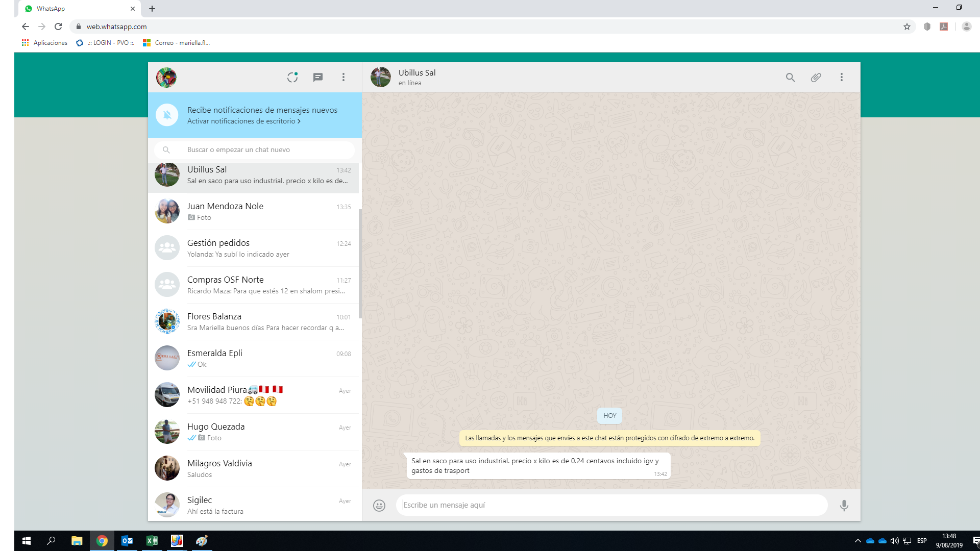Click the muted bell notification icon

click(x=167, y=115)
